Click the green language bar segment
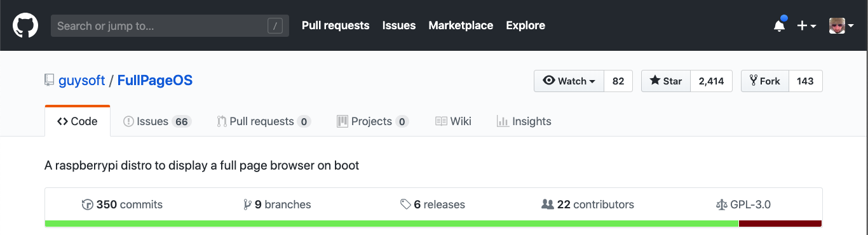The image size is (868, 235). [391, 224]
